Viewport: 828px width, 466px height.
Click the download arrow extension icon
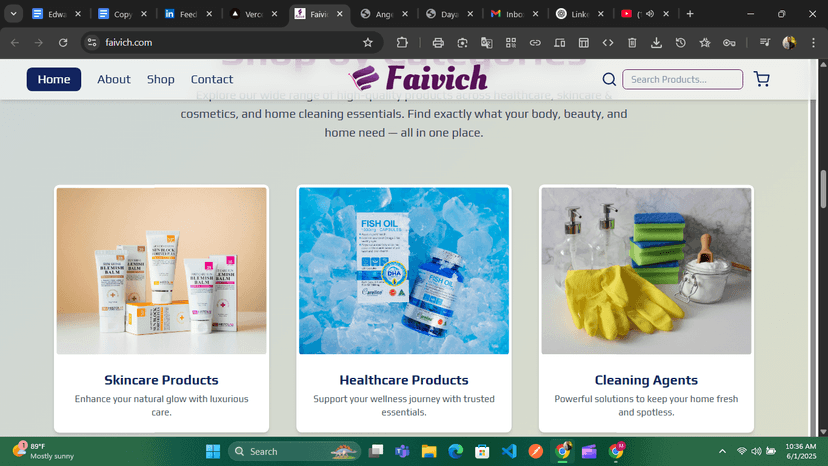click(656, 43)
